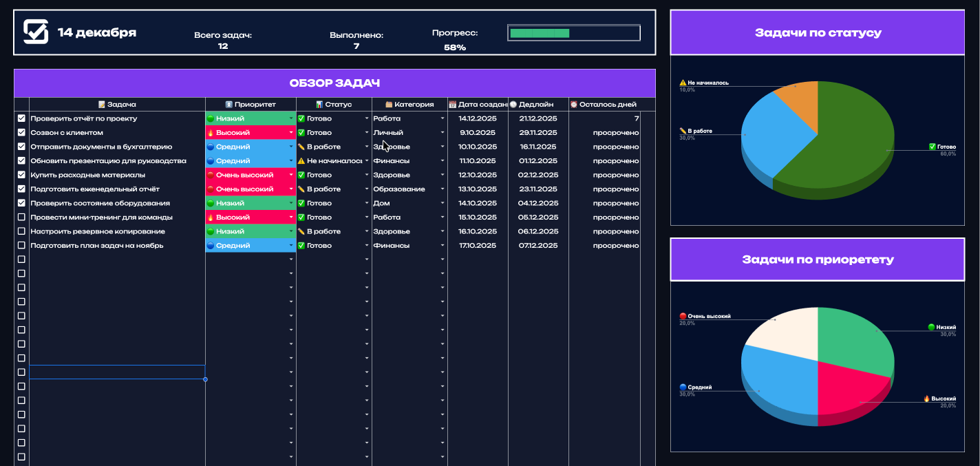Tick the 'Подготовить план задач на ноябрь' checkbox
980x466 pixels.
21,246
